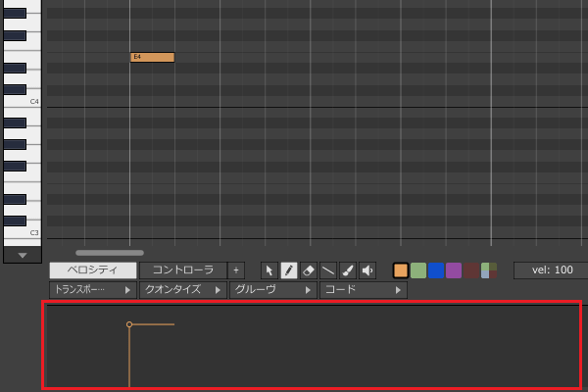588x392 pixels.
Task: Click the down arrow below the piano keyboard
Action: coord(22,255)
